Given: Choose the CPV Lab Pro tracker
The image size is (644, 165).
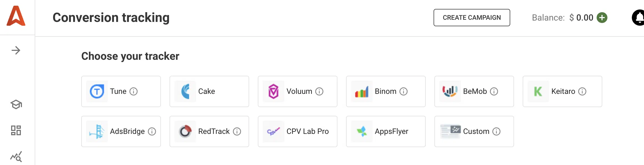Looking at the screenshot, I should point(297,131).
